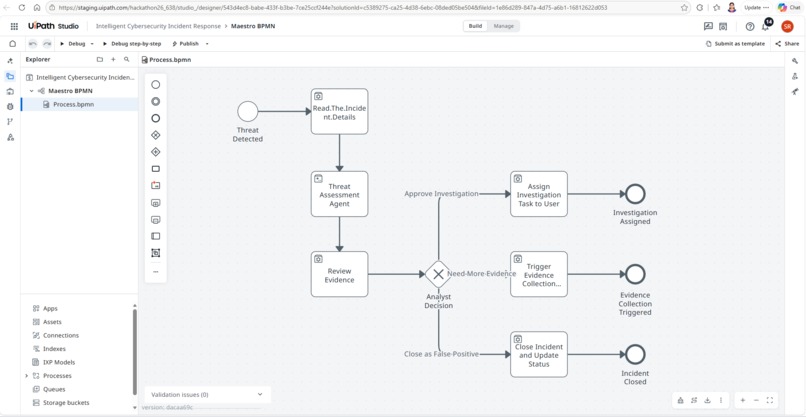Click Submit as template
Image resolution: width=806 pixels, height=417 pixels.
point(736,44)
